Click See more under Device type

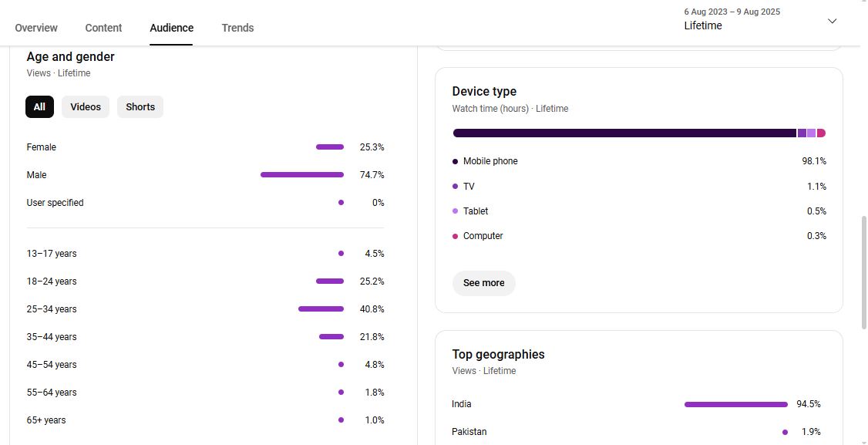click(x=483, y=283)
